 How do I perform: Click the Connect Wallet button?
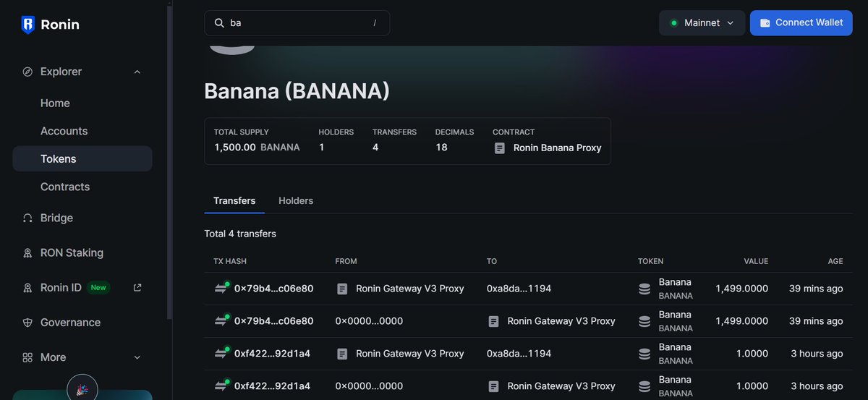point(801,23)
